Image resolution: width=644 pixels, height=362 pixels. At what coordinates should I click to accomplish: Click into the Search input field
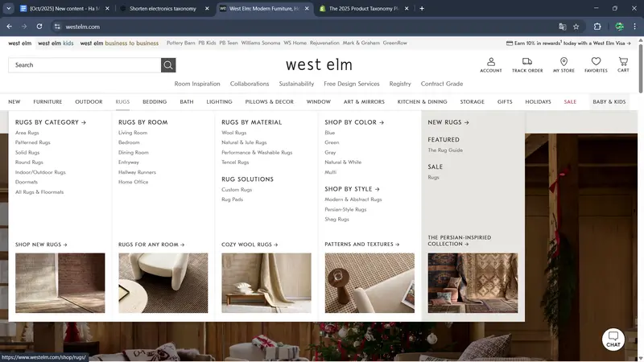85,65
